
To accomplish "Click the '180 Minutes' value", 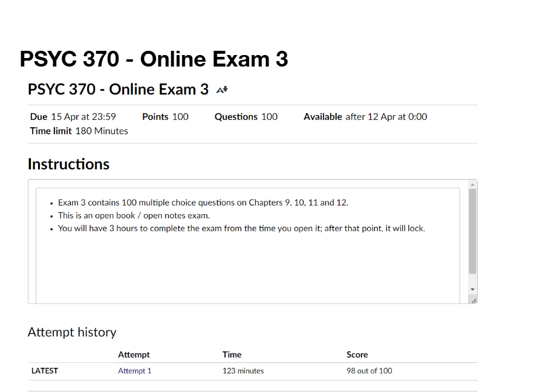I will pyautogui.click(x=102, y=131).
